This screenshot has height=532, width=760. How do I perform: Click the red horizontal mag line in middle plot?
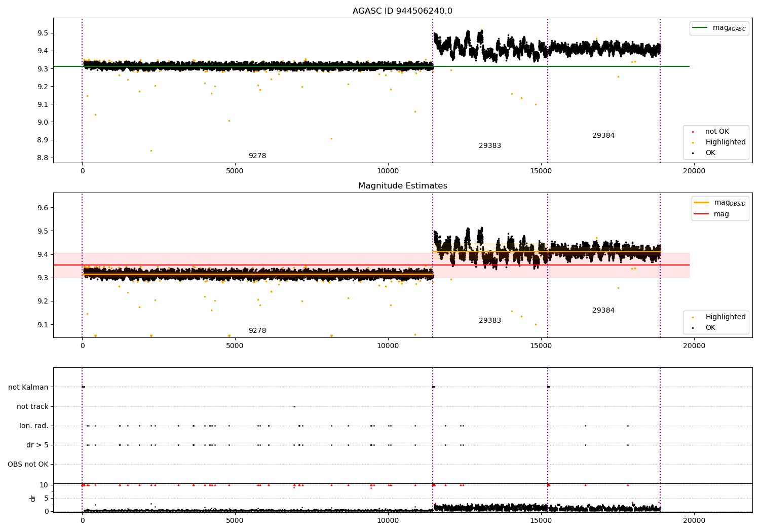coord(371,265)
